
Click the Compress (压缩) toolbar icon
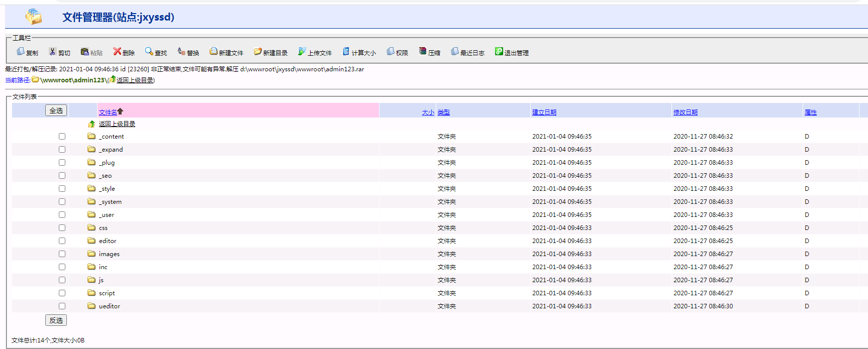pos(423,52)
